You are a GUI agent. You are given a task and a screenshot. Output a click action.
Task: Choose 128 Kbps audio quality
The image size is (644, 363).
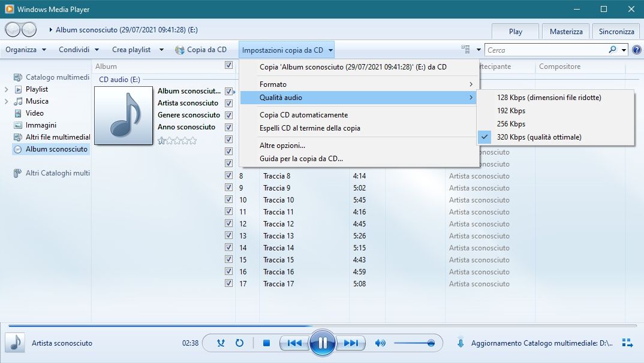[x=556, y=98]
